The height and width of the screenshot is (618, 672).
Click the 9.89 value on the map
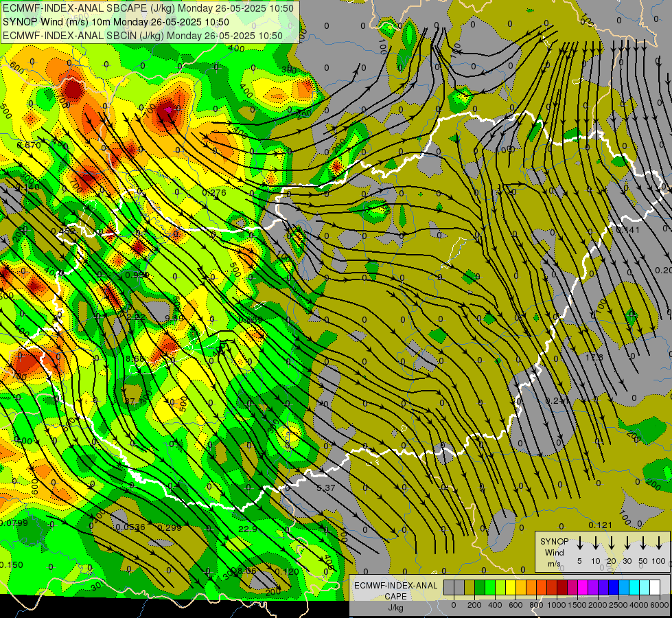174,318
